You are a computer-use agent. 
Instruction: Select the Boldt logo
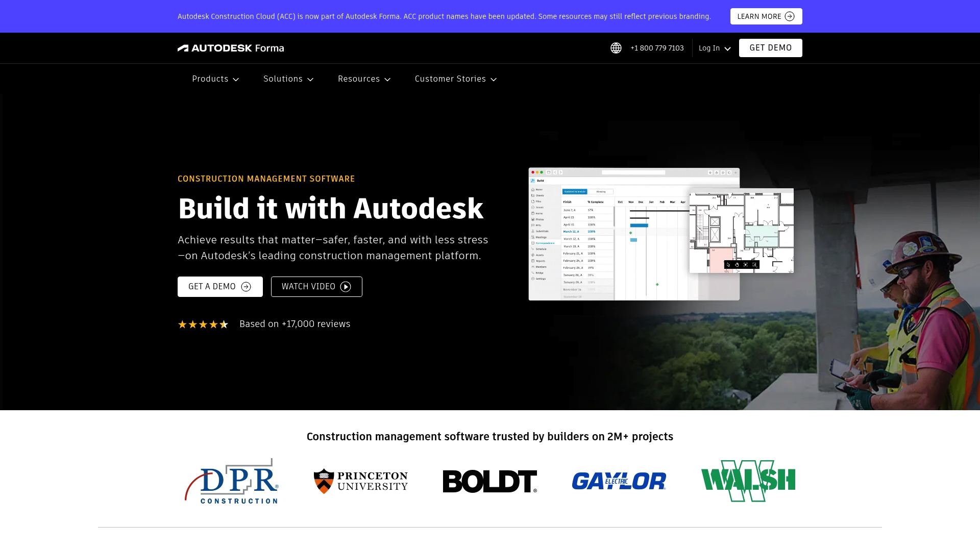490,481
